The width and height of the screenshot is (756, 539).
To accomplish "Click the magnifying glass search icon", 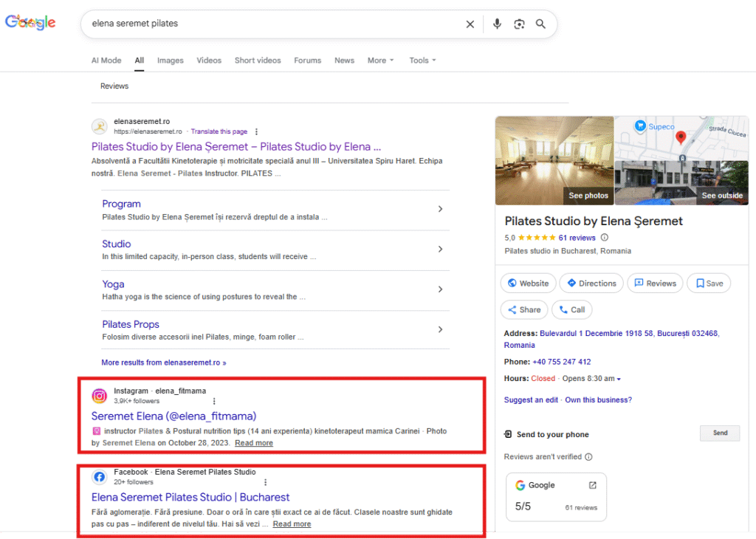I will click(541, 24).
